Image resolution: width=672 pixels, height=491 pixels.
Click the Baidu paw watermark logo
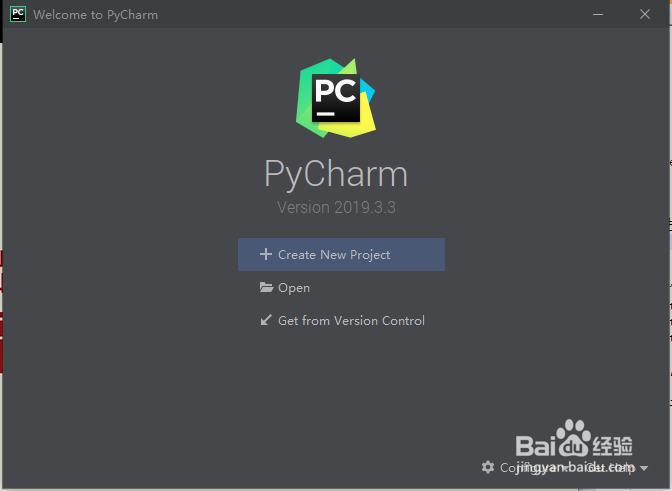(574, 439)
